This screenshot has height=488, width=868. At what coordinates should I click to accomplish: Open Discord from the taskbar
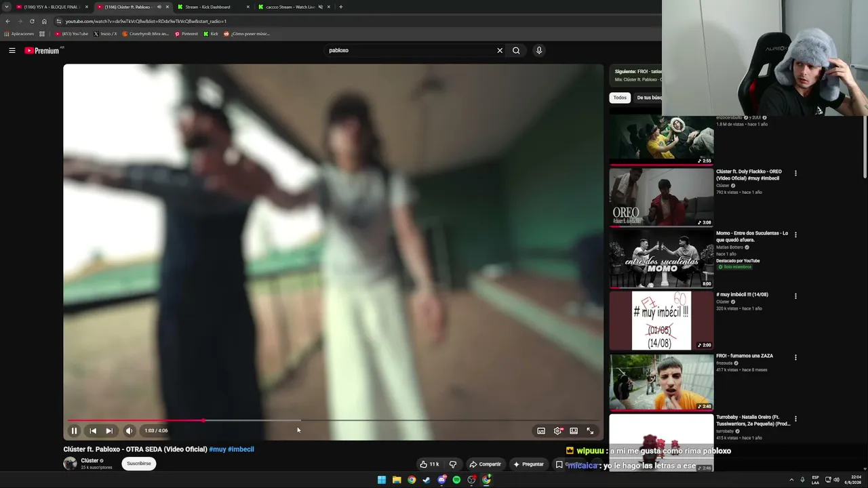point(441,480)
